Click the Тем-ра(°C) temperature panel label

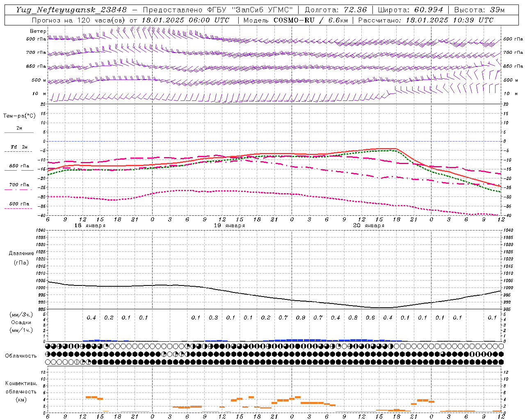pyautogui.click(x=19, y=116)
